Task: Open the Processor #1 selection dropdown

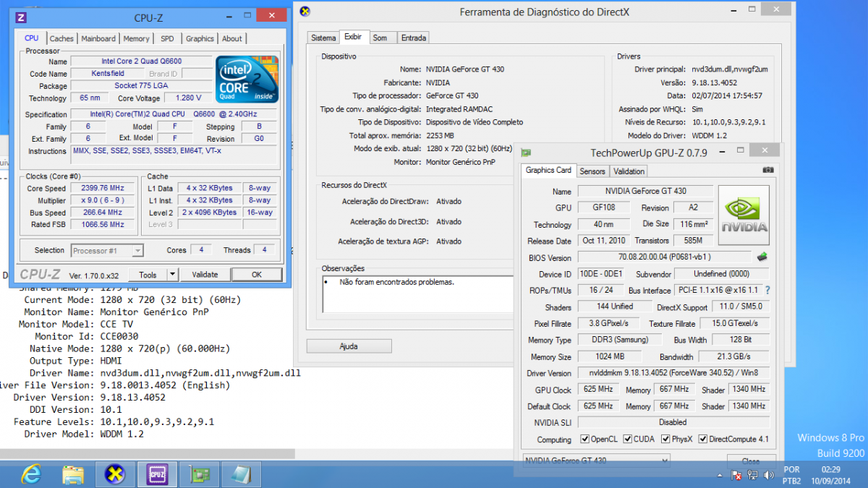Action: (x=107, y=250)
